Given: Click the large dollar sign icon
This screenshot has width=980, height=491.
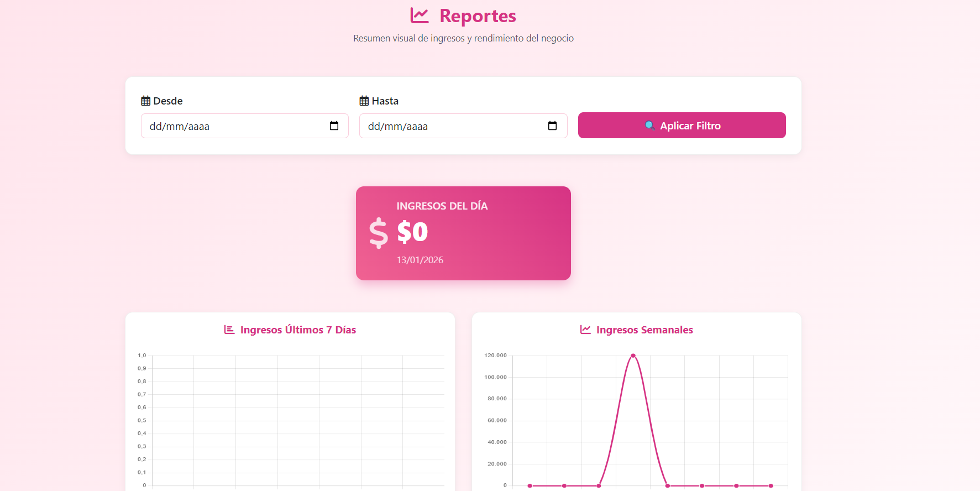Looking at the screenshot, I should click(379, 233).
